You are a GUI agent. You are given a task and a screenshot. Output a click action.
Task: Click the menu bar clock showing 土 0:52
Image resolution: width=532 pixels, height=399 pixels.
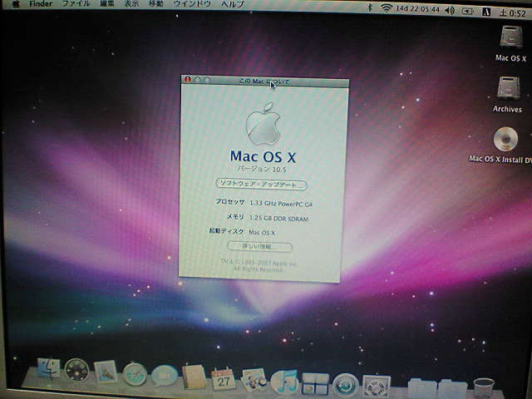tap(512, 13)
